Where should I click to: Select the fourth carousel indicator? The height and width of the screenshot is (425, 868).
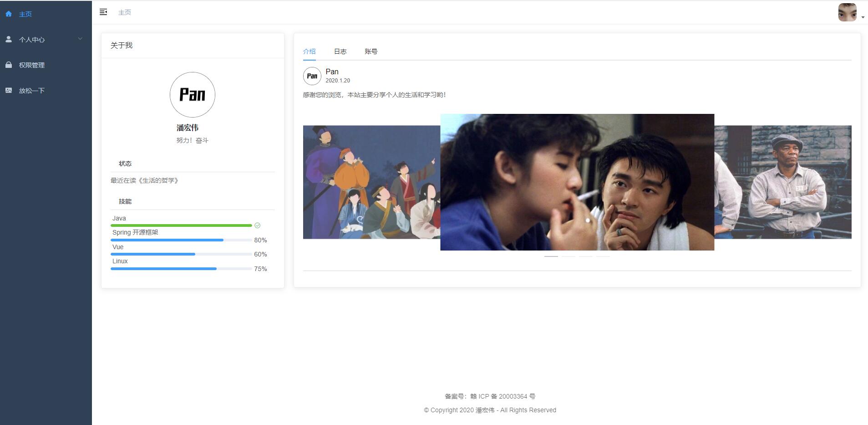[x=603, y=256]
